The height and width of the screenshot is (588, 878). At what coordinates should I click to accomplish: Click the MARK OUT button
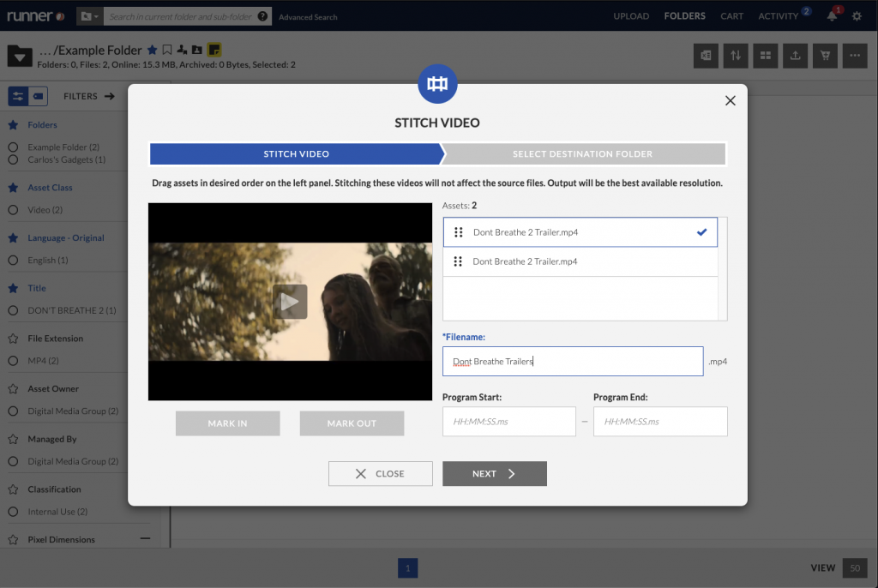coord(352,423)
